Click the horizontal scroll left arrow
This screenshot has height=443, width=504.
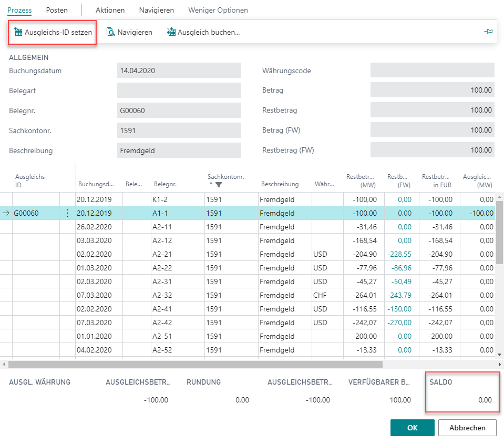[4, 365]
